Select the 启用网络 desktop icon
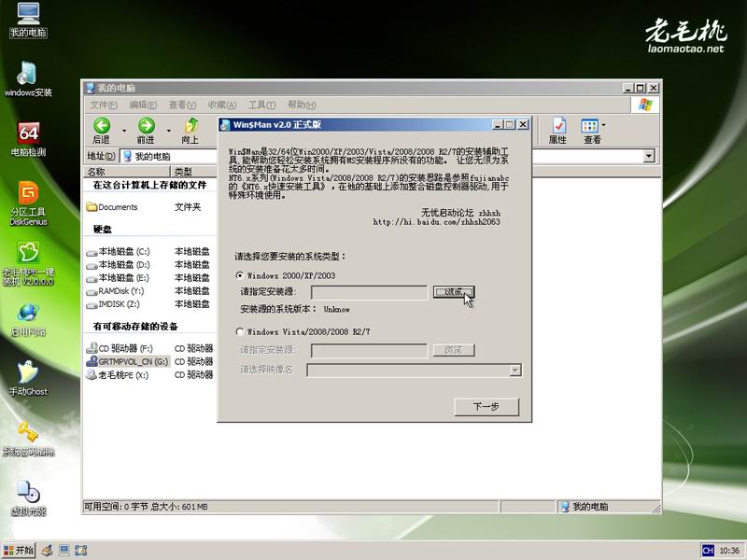 28,319
